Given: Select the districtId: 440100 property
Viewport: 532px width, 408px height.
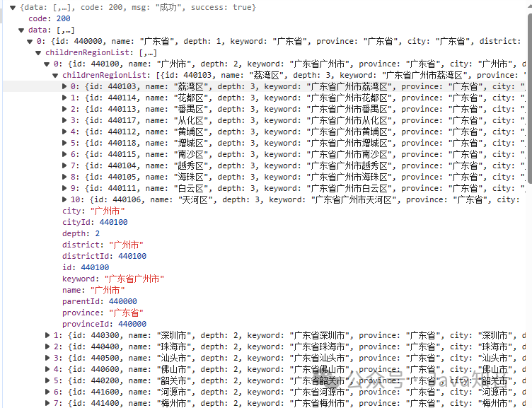Looking at the screenshot, I should pyautogui.click(x=104, y=256).
